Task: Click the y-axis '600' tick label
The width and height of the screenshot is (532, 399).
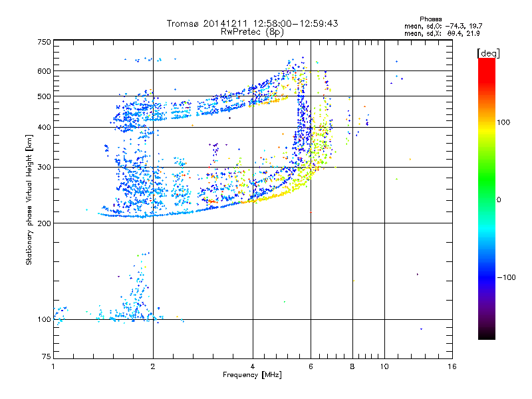Action: 44,71
